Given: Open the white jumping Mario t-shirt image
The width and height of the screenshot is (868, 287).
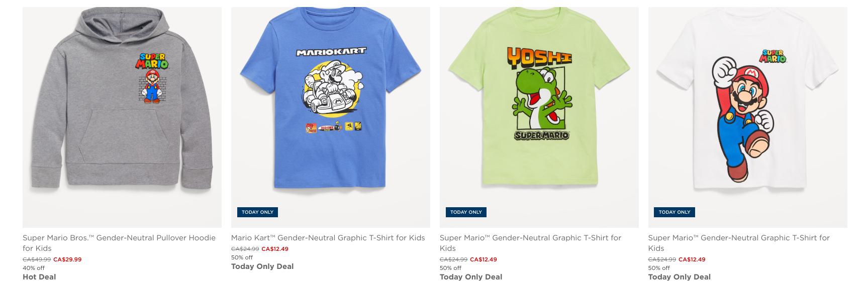Looking at the screenshot, I should tap(748, 117).
